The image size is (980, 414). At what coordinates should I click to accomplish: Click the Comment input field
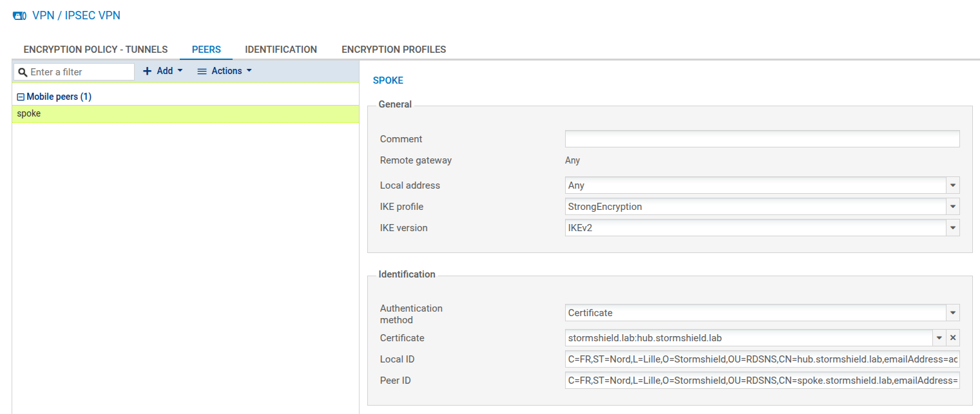[760, 138]
